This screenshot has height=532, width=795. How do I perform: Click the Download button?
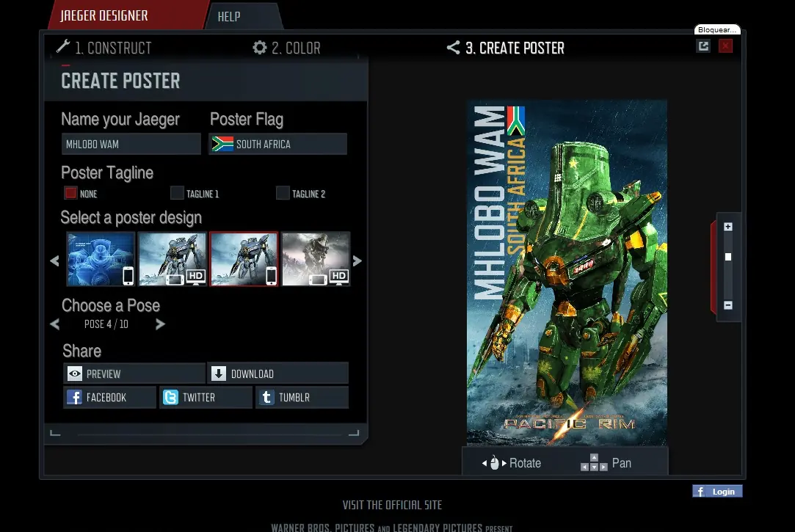click(x=277, y=374)
